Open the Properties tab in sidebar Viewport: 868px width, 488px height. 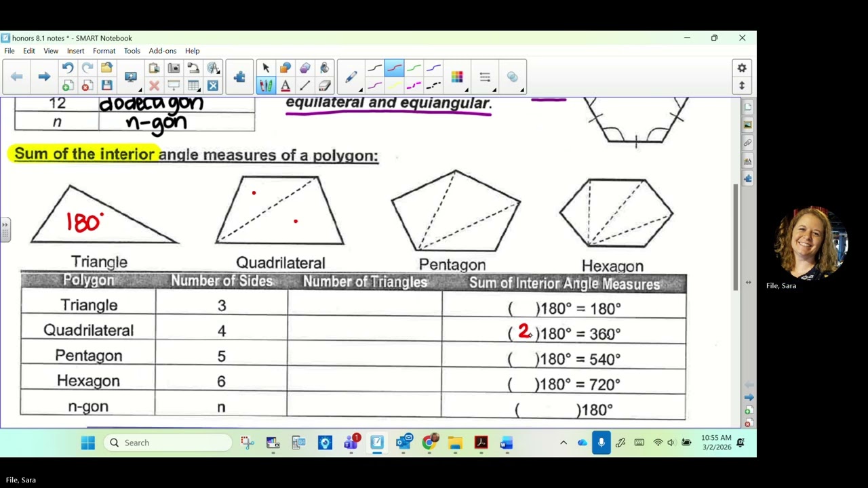pyautogui.click(x=748, y=161)
